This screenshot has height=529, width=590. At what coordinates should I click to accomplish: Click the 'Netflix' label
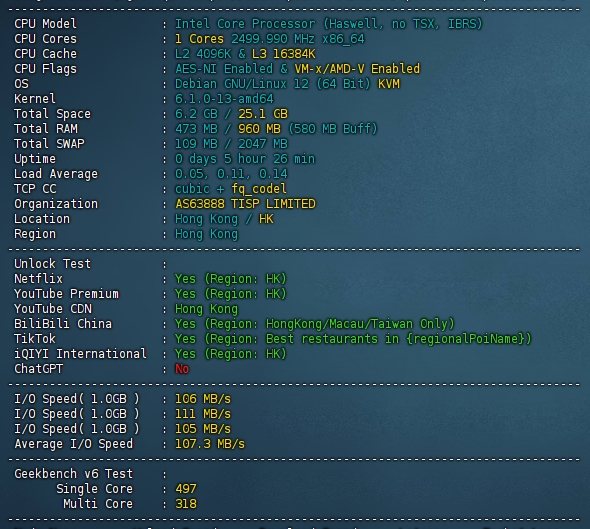tap(38, 279)
